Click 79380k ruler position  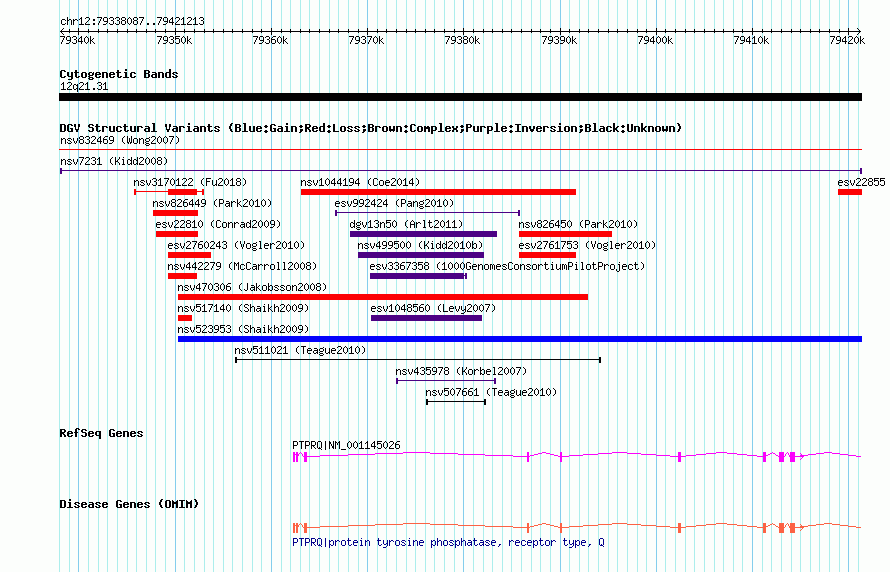click(x=463, y=40)
